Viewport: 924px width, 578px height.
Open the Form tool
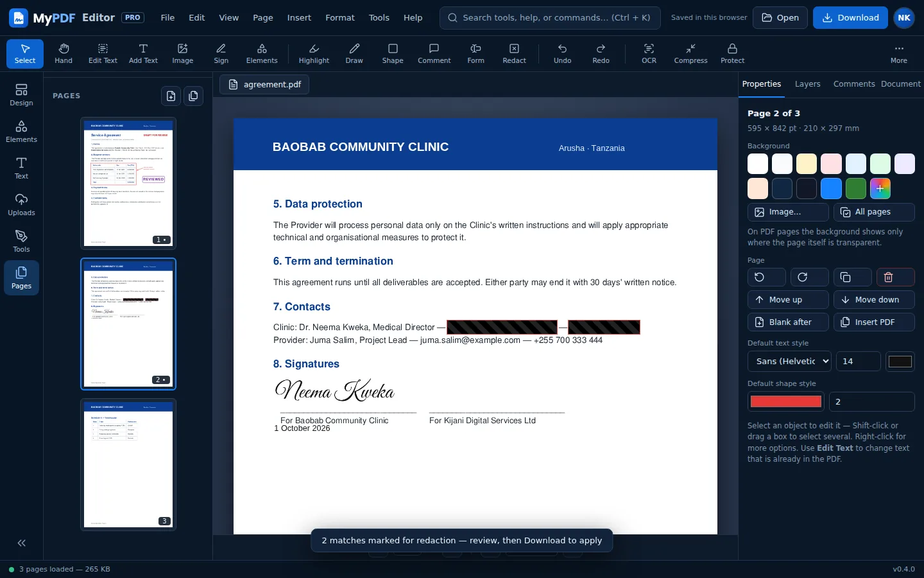(476, 53)
